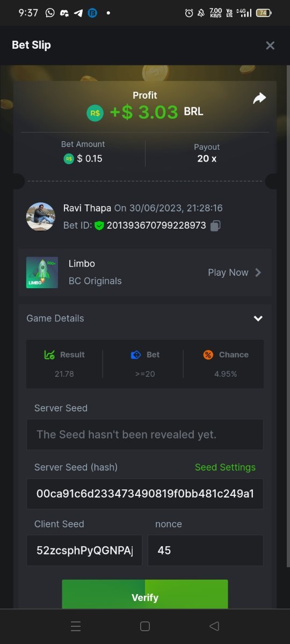Click the Result chart icon

pyautogui.click(x=49, y=355)
